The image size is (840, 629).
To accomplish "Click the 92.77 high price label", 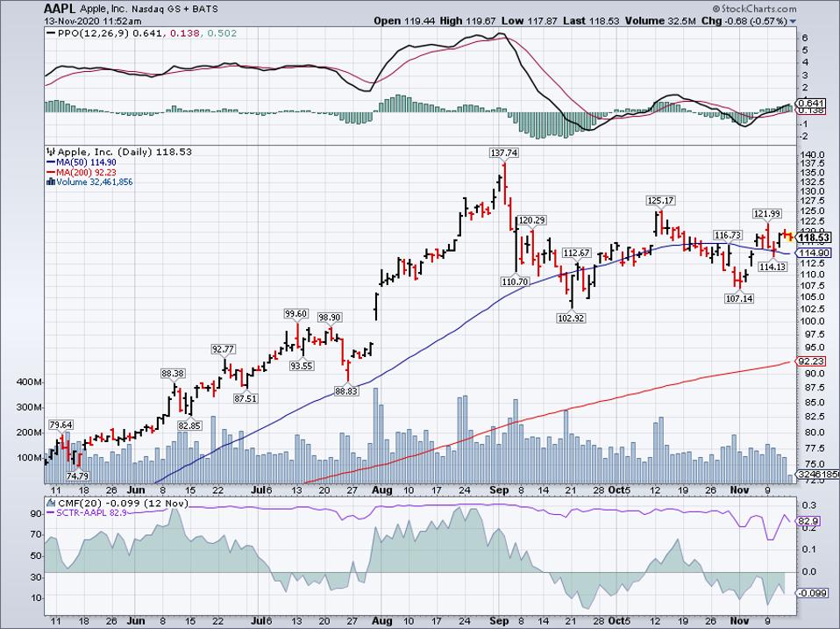I will pyautogui.click(x=224, y=349).
